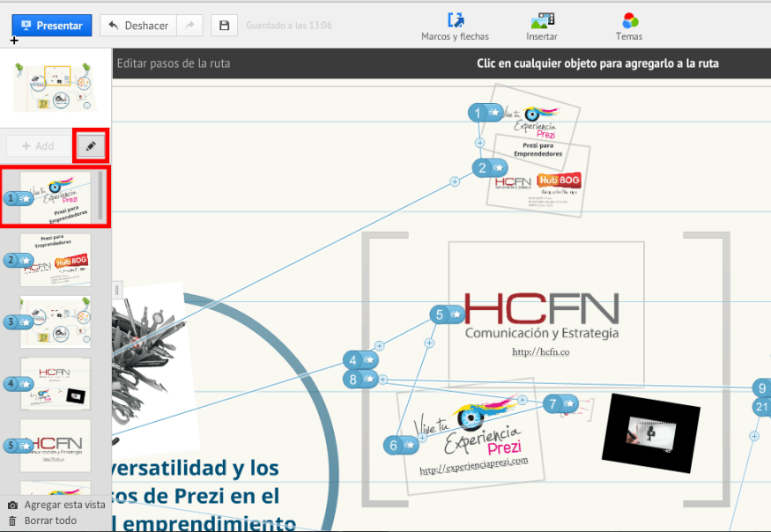Click plus node just above marker 4
Viewport: 771px width, 532px height.
(x=379, y=345)
